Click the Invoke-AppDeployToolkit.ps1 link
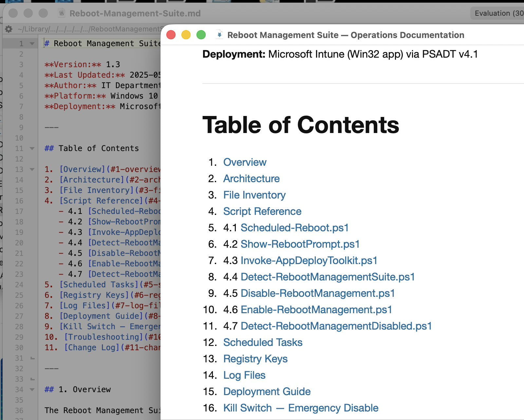 pos(309,260)
